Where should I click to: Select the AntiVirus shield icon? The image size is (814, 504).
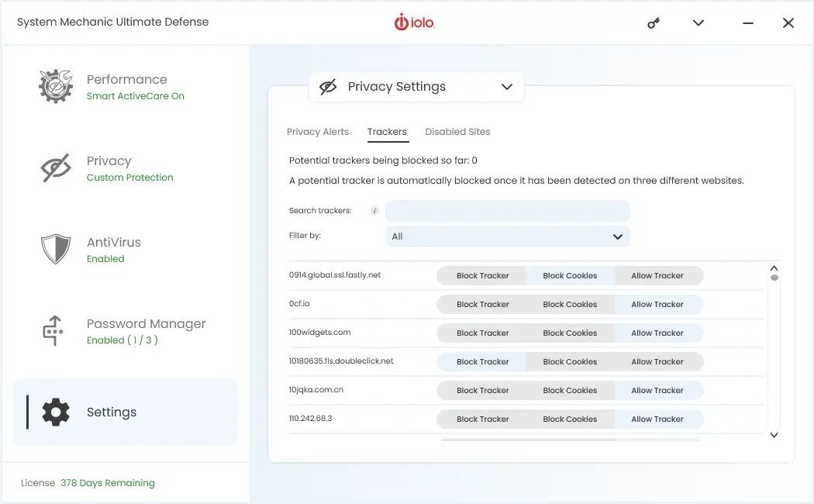(x=56, y=250)
